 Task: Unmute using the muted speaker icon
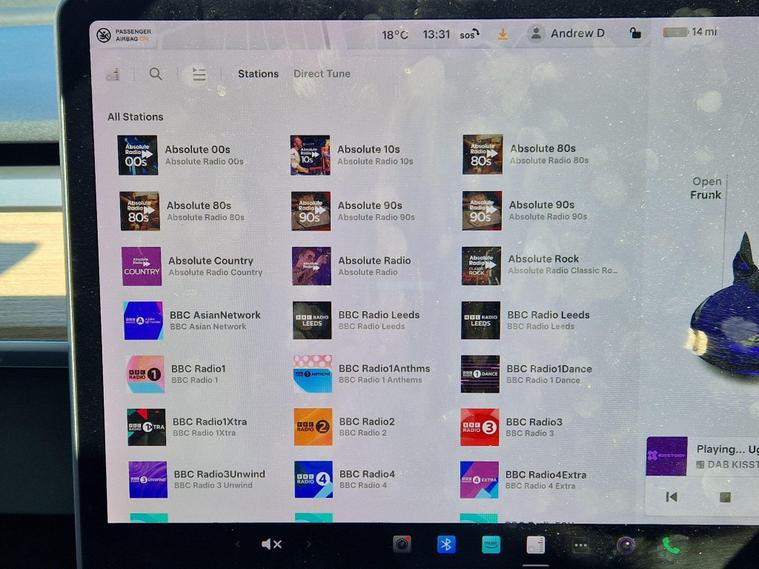270,544
